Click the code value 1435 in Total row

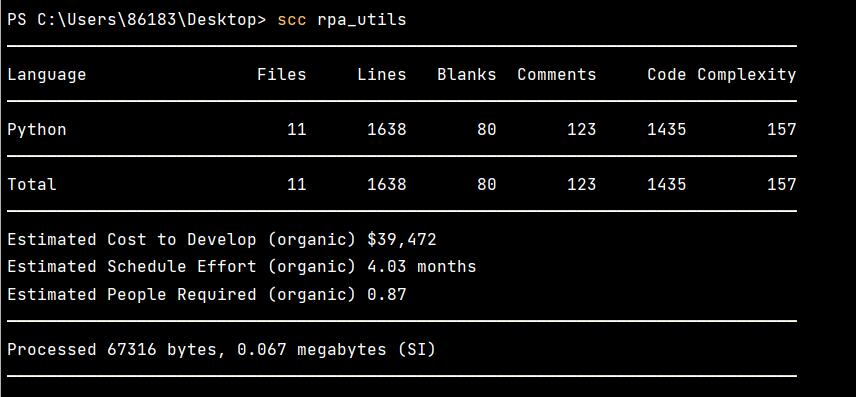[666, 184]
